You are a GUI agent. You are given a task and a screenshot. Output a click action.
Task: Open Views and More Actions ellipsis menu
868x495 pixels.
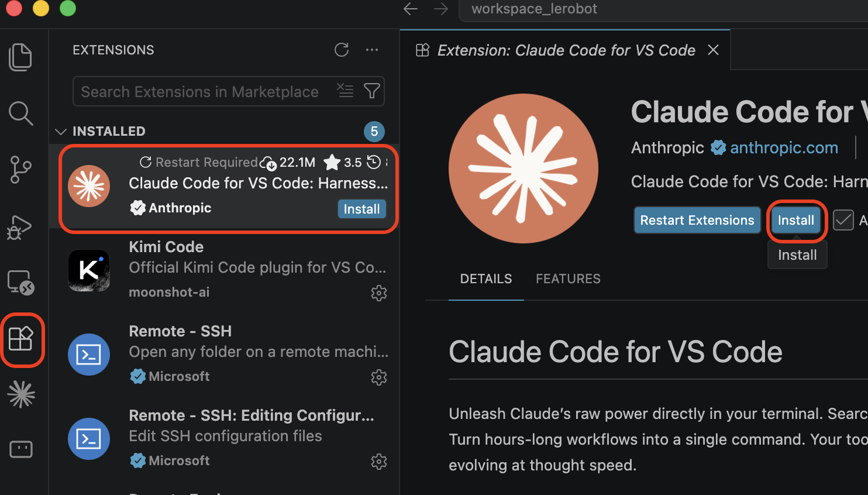tap(372, 50)
